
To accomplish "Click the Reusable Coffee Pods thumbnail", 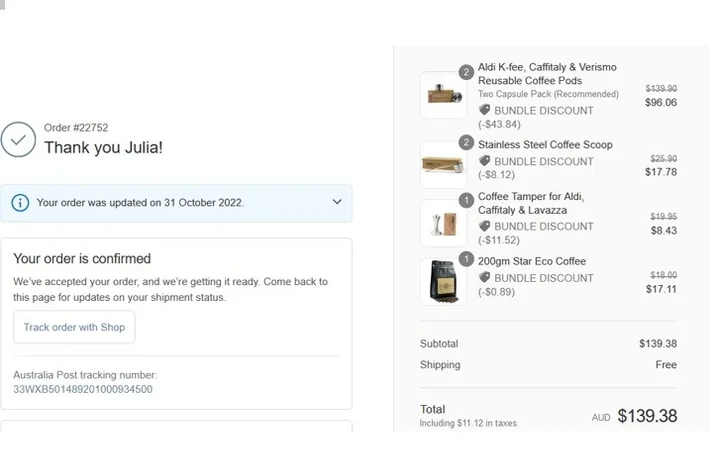I will click(443, 95).
